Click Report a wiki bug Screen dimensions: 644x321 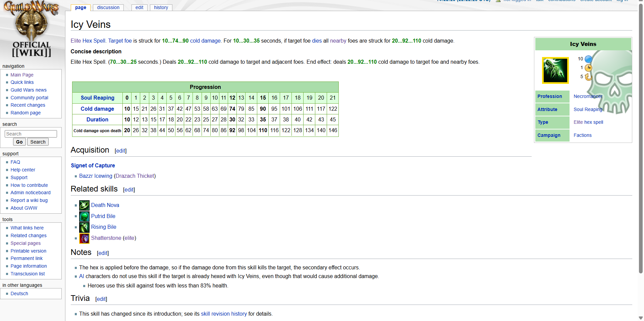tap(29, 200)
